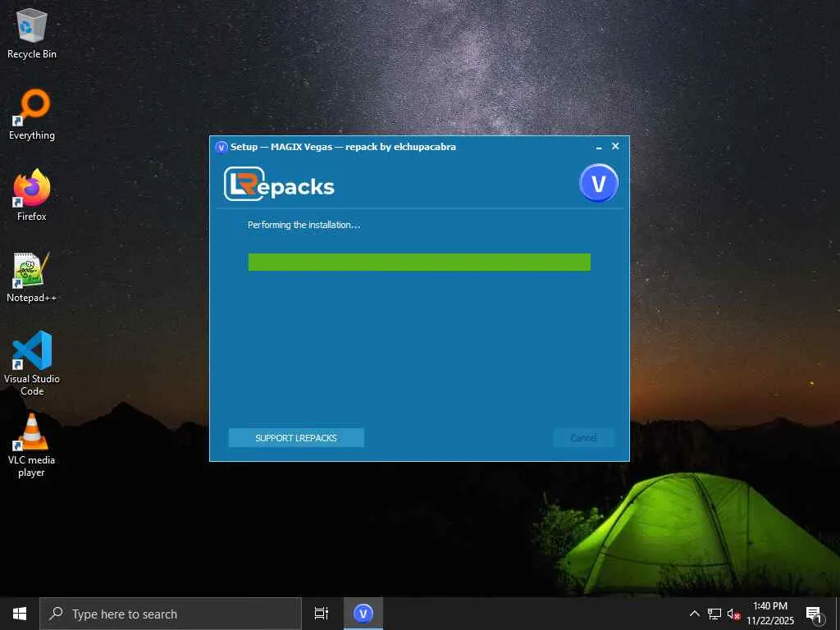Click the small V icon in the setup title bar
The height and width of the screenshot is (630, 840).
coord(221,148)
